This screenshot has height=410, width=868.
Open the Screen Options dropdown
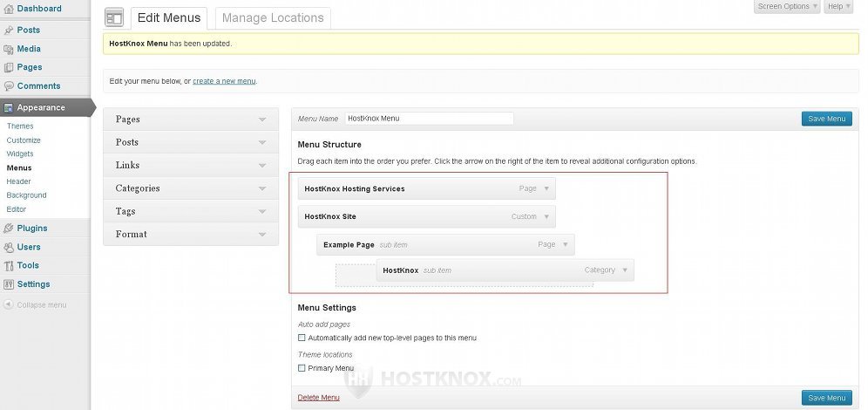click(787, 7)
